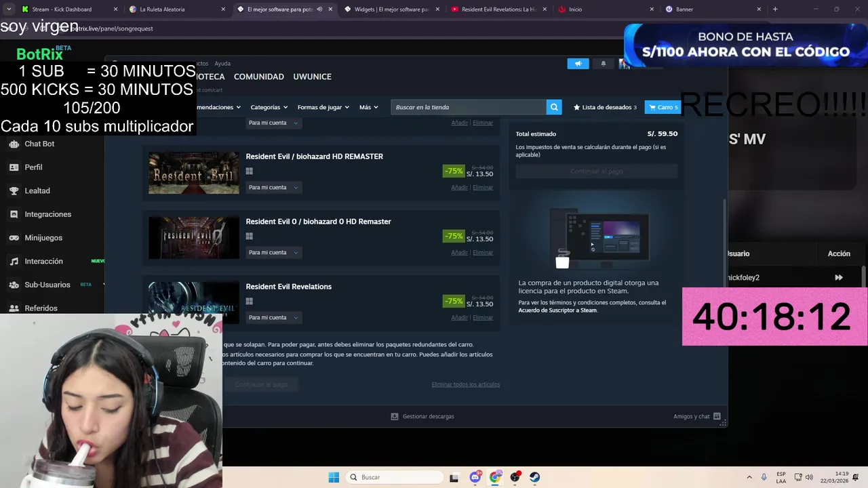Open Amigos y chat in Steam
The width and height of the screenshot is (868, 488).
[696, 416]
